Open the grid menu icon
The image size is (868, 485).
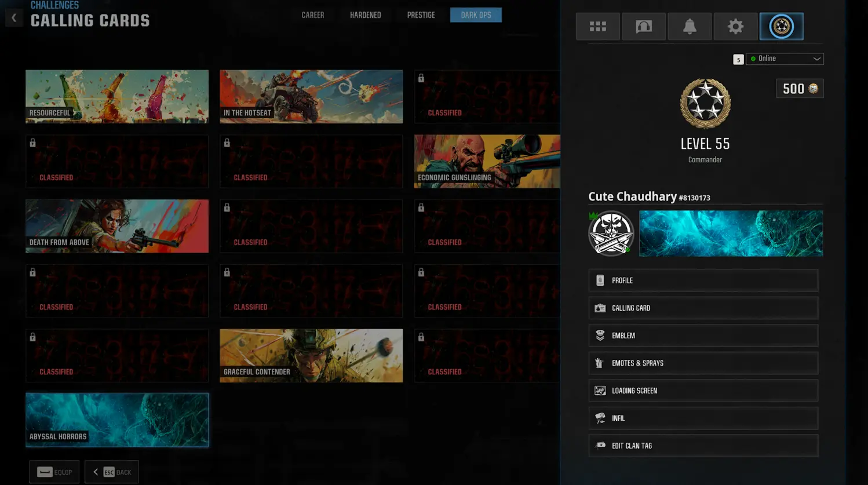(x=597, y=27)
